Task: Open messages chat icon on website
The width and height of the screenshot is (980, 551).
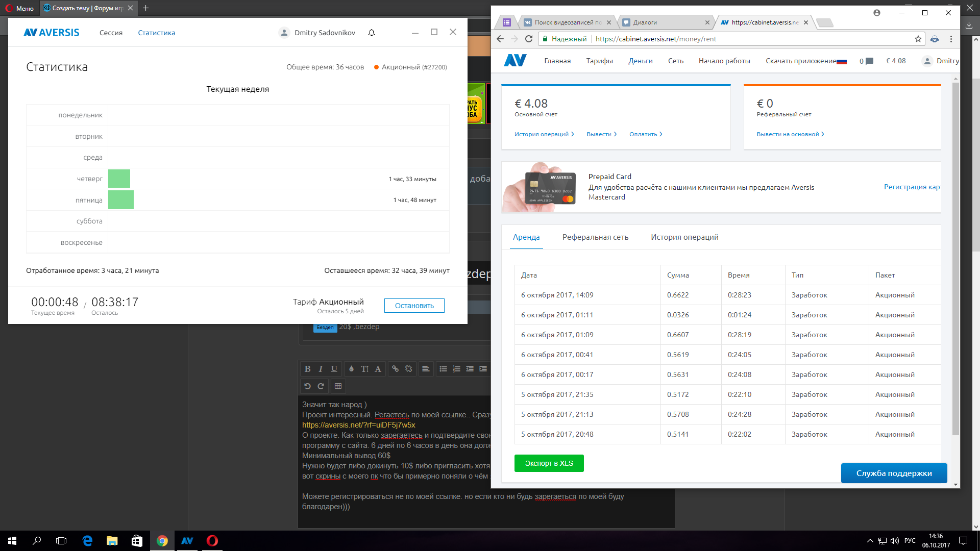Action: pos(870,61)
